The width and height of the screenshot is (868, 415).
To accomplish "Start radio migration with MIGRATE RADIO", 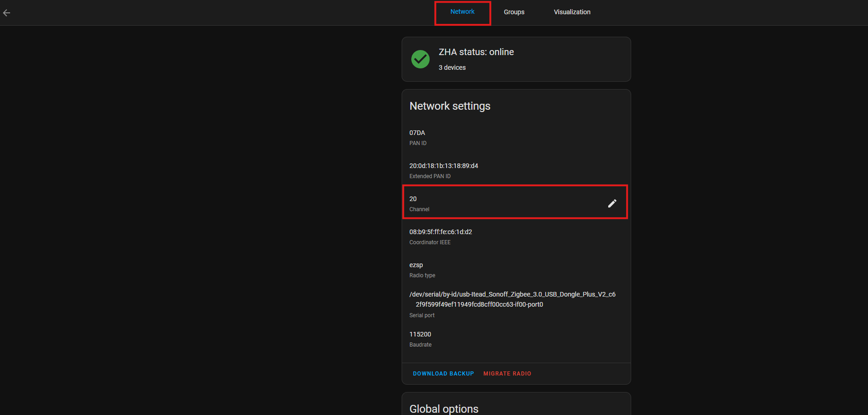I will coord(507,373).
